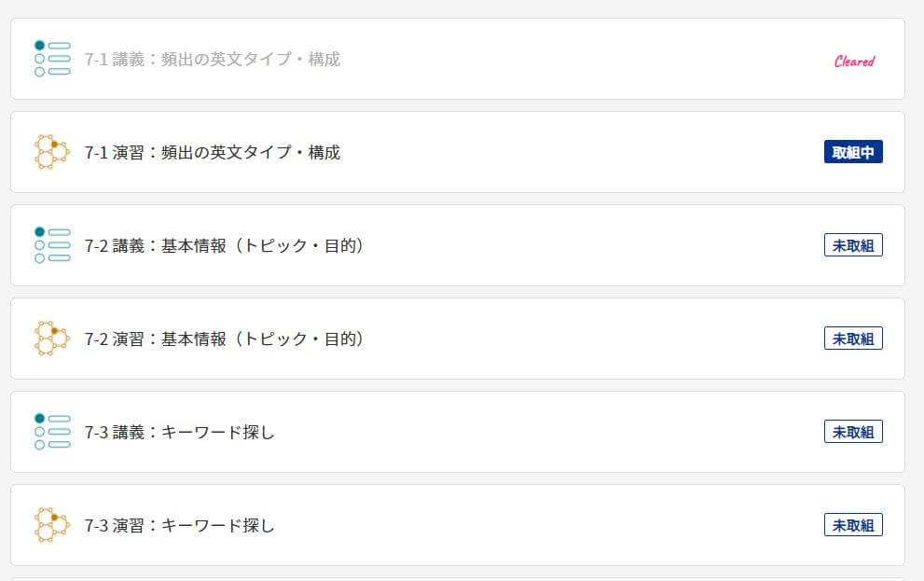
Task: Open 7-2 講義：基本情報（トピック・目的）
Action: [x=225, y=245]
